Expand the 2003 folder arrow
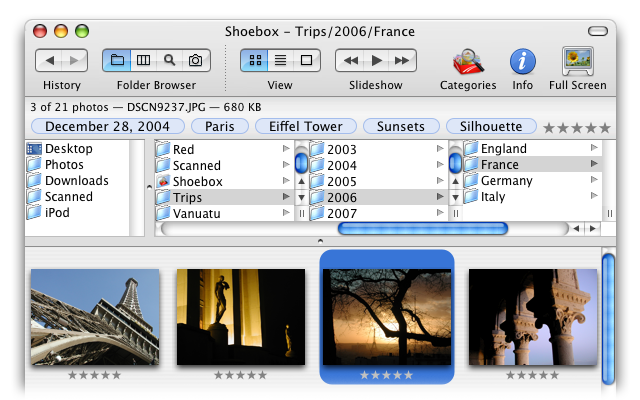 tap(440, 149)
